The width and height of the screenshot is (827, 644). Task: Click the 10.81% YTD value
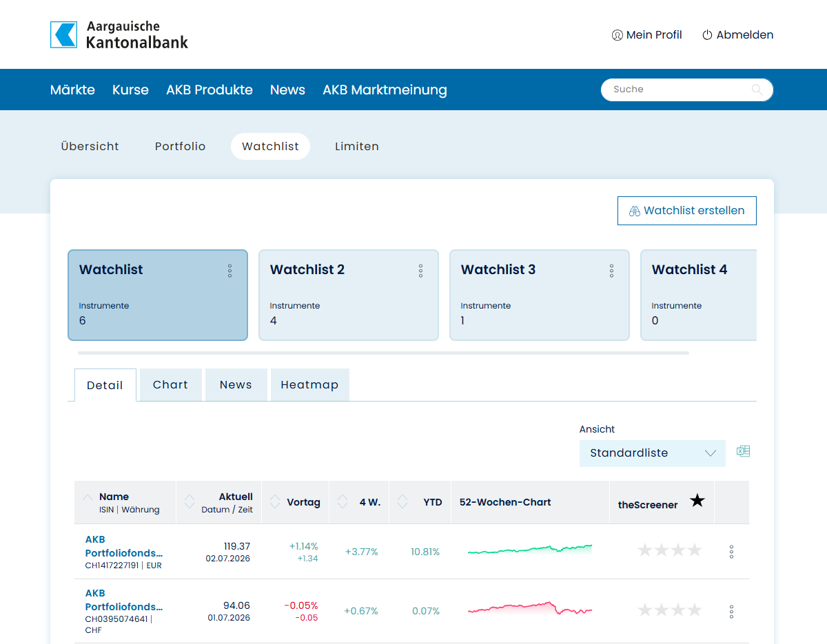pos(425,552)
